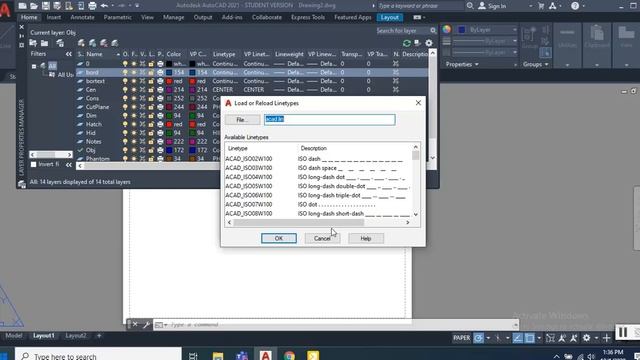Click OK in Load or Reload Linetypes

pyautogui.click(x=279, y=238)
